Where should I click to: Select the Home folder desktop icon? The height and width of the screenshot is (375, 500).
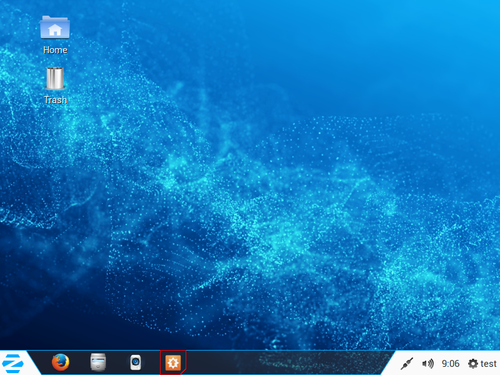pos(55,27)
